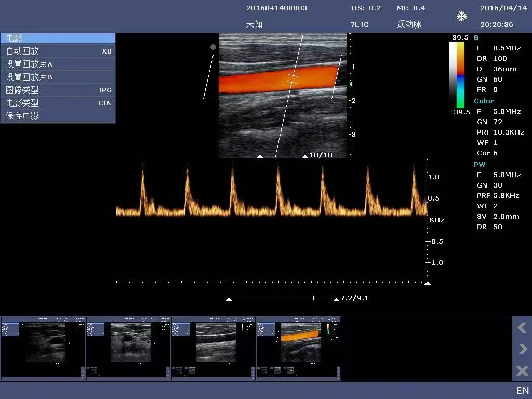532x399 pixels.
Task: Click the left arrow thumbnail navigation icon
Action: [x=522, y=327]
